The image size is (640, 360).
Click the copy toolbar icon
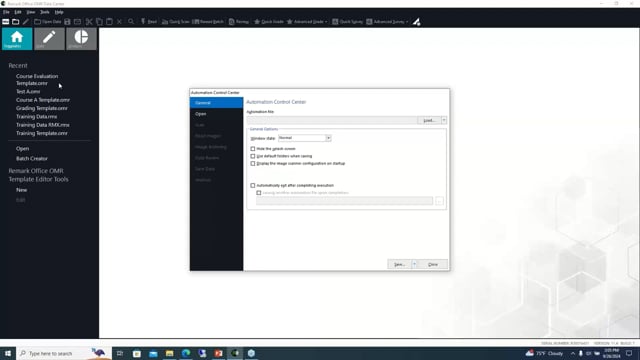99,22
